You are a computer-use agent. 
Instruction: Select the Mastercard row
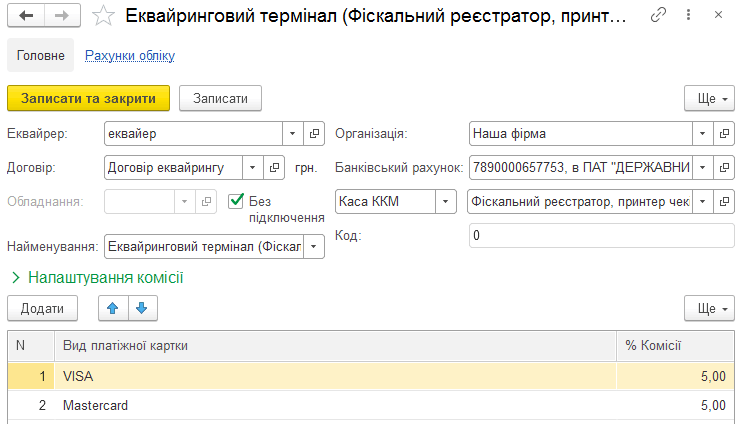point(371,405)
